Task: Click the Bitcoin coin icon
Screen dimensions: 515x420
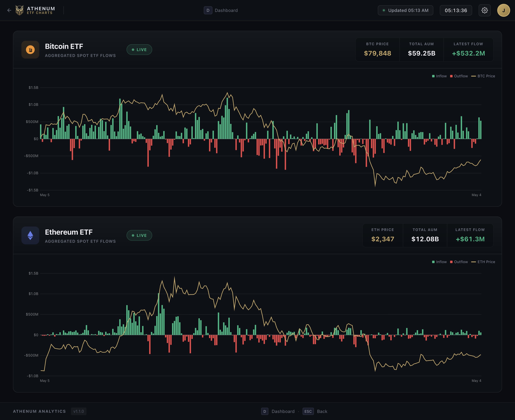Action: [30, 50]
